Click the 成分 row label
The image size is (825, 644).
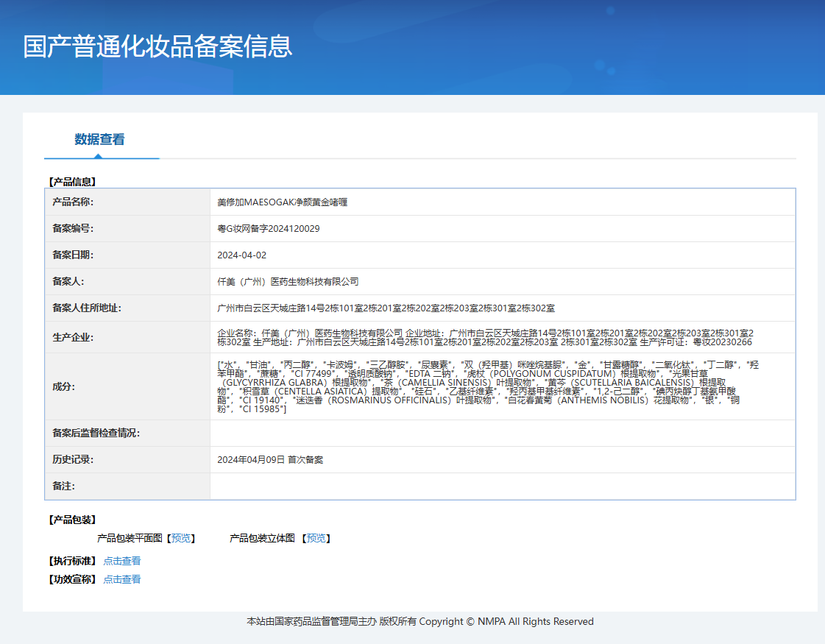click(64, 386)
